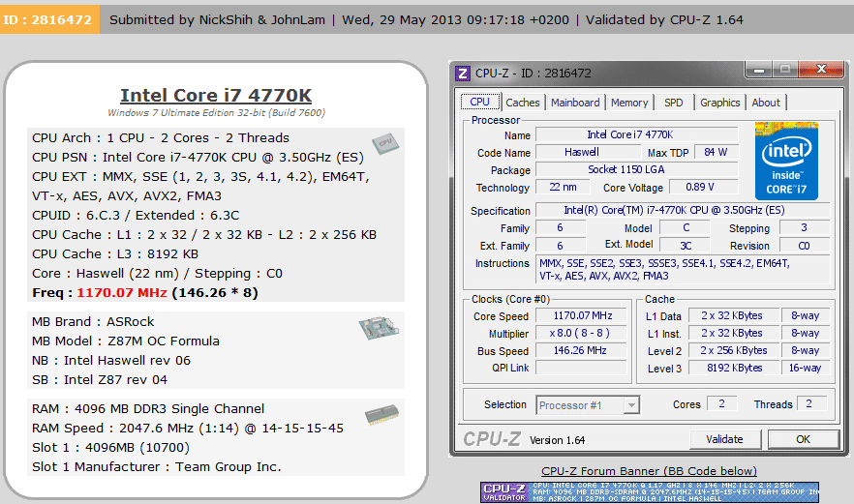Screen dimensions: 854x504
Task: Click the CPU-Z purple Z title icon
Action: tap(463, 73)
